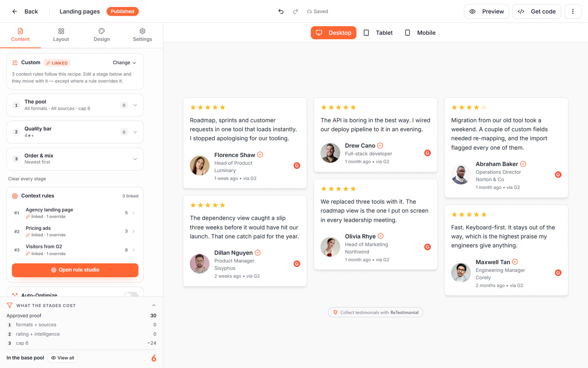Click the LINKED badge next to Custom

click(x=57, y=63)
